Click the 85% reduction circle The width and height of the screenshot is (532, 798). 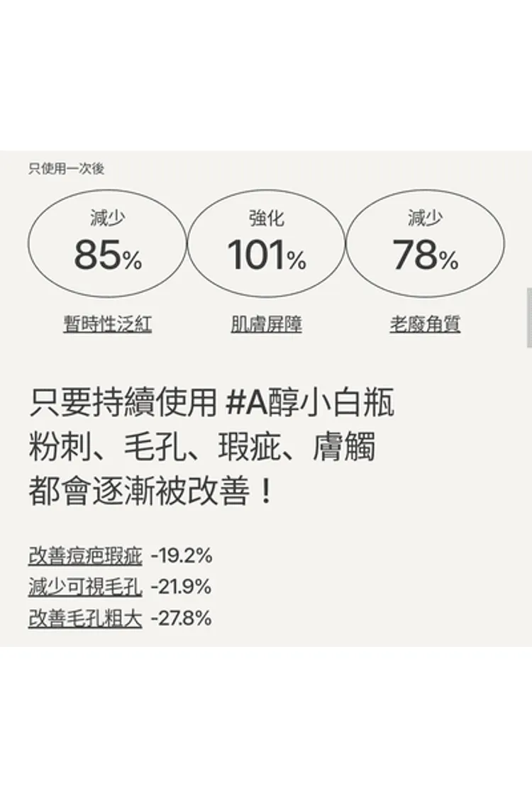click(107, 243)
